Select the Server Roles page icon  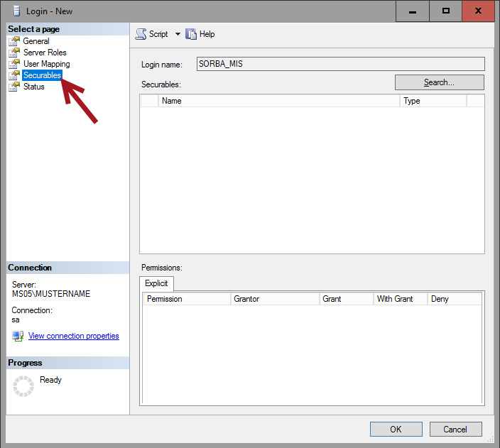click(14, 53)
